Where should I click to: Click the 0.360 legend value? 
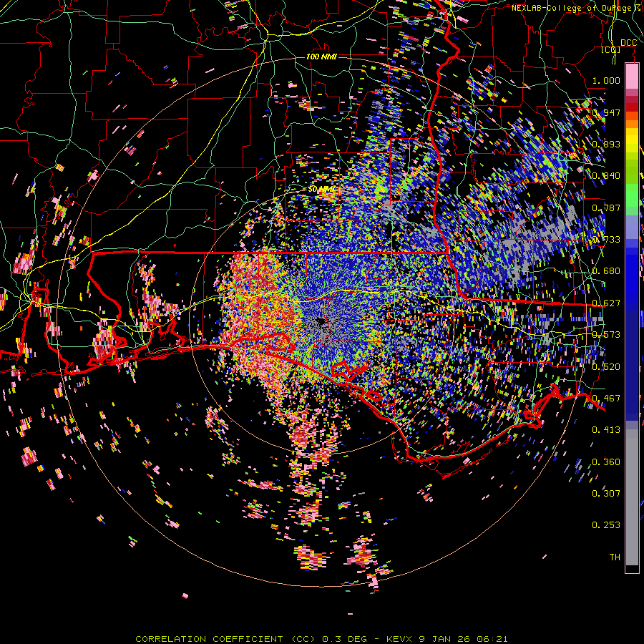click(x=606, y=462)
